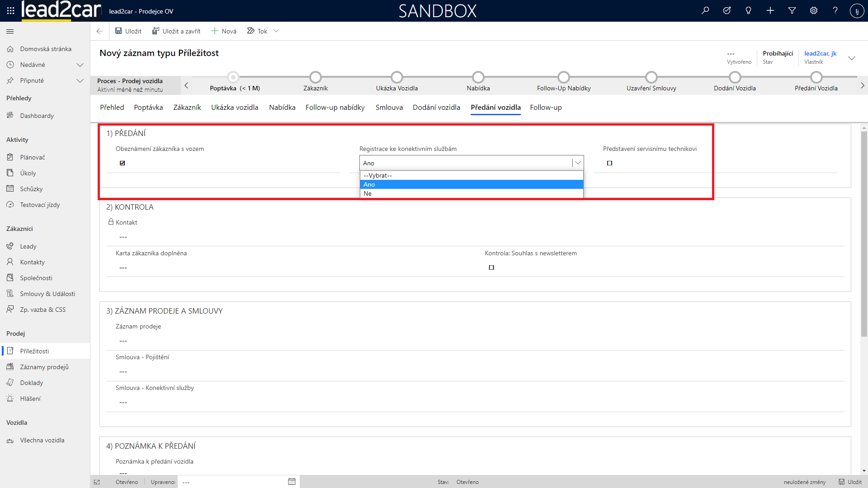868x488 pixels.
Task: Check Představení servisnímu technikovi checkbox
Action: [609, 163]
